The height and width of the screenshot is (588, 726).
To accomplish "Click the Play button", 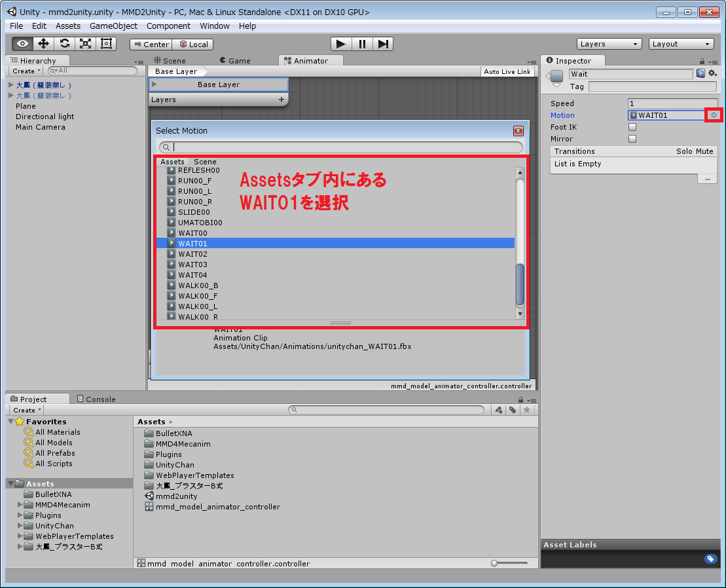I will pos(341,44).
